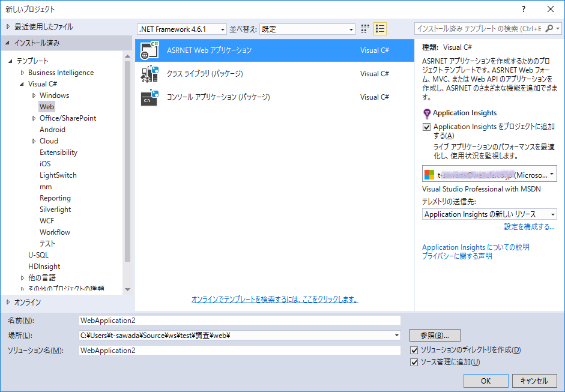The image size is (565, 392).
Task: Toggle ソース管理に追加 checkbox
Action: 414,362
